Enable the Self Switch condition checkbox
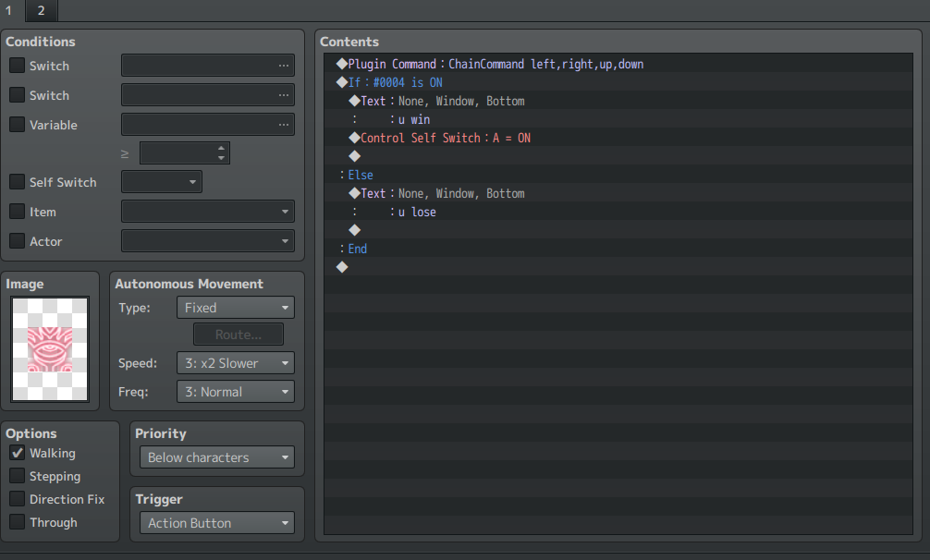Image resolution: width=930 pixels, height=560 pixels. coord(18,182)
